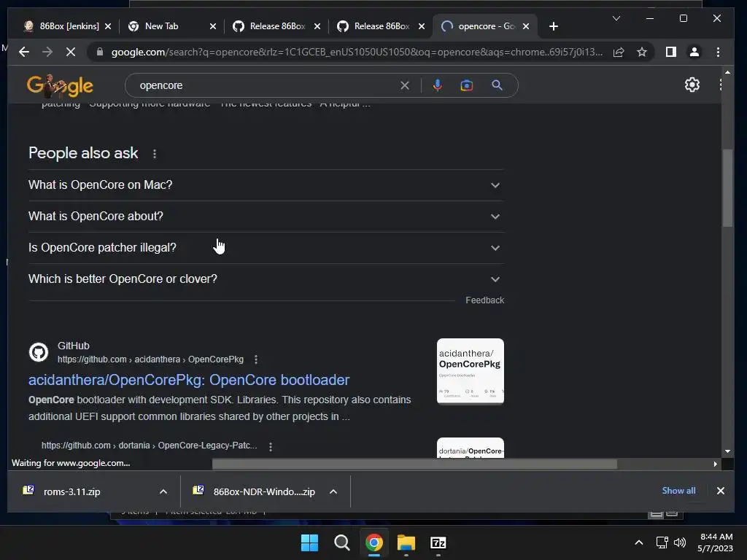Expand 'Is OpenCore patcher illegal?'

[x=266, y=248]
